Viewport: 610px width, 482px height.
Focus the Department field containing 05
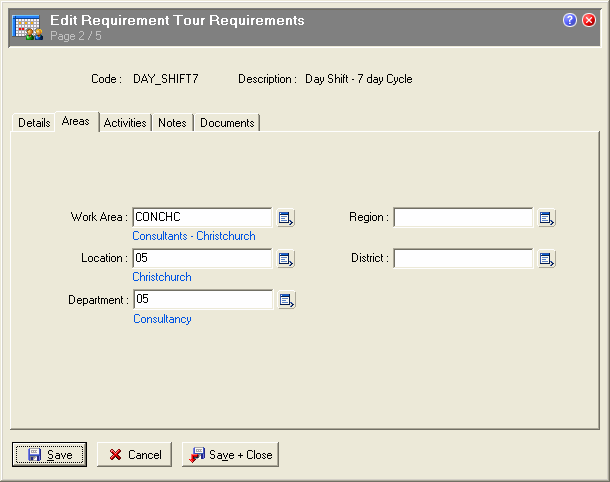(x=203, y=300)
